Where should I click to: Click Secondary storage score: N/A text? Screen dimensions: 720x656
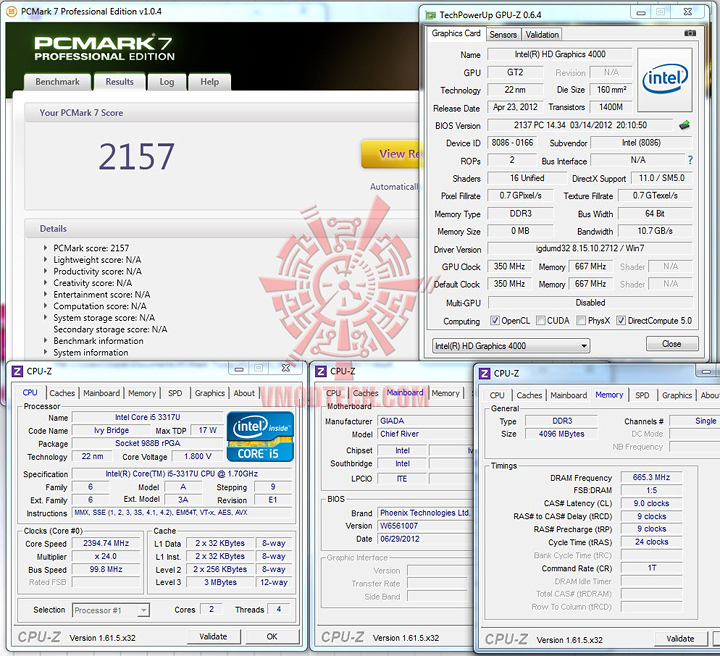(110, 329)
